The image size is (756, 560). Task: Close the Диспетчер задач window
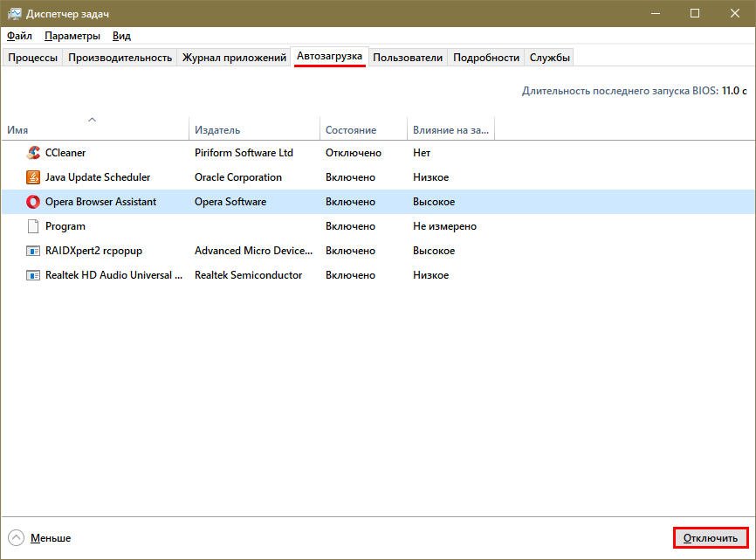735,13
